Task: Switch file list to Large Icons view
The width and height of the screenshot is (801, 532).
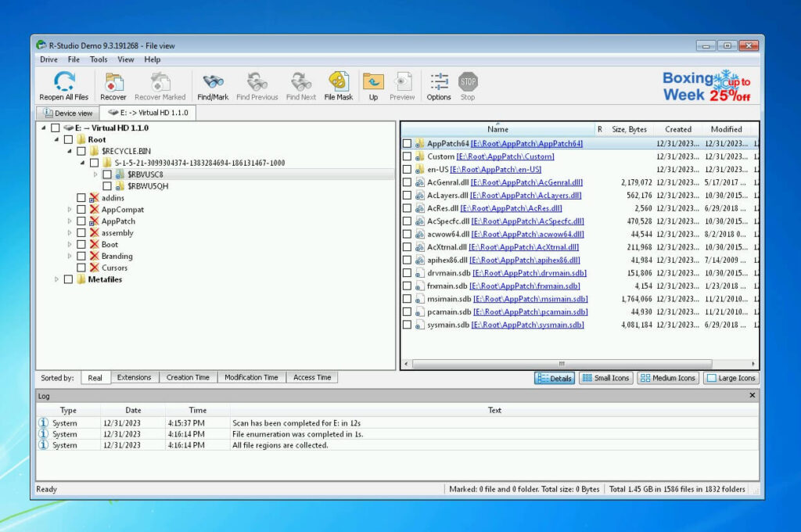Action: (730, 378)
